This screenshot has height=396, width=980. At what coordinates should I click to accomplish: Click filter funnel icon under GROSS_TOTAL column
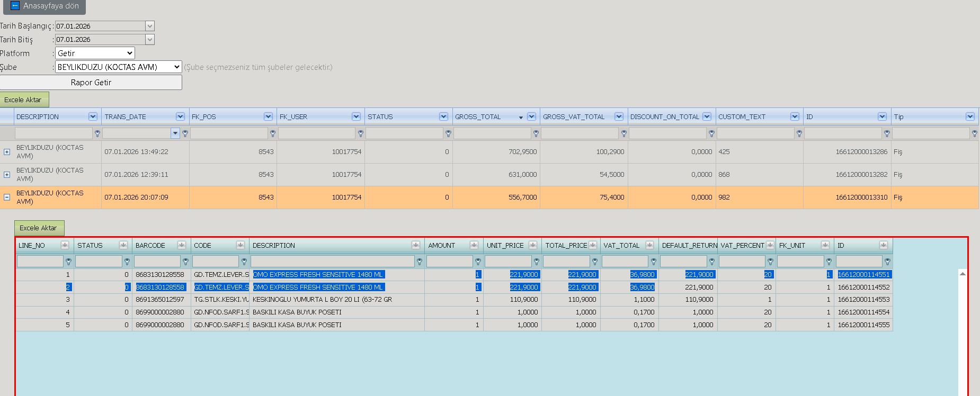click(536, 133)
